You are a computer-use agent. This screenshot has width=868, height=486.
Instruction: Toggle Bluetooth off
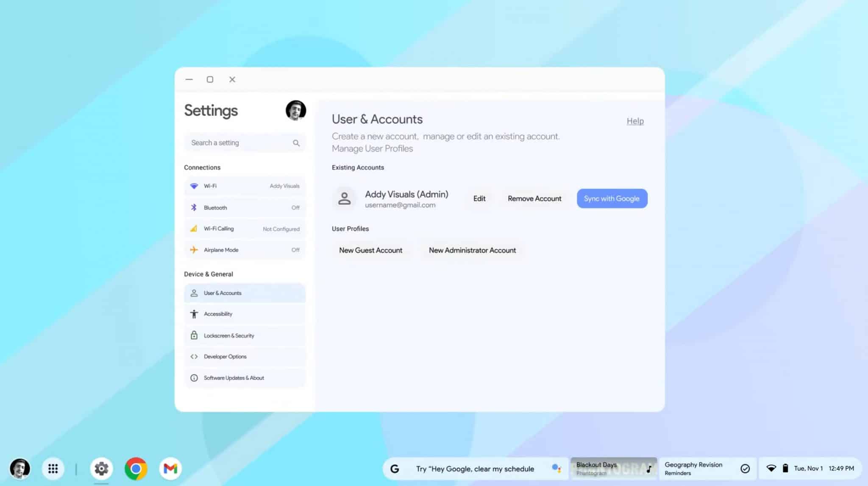295,207
